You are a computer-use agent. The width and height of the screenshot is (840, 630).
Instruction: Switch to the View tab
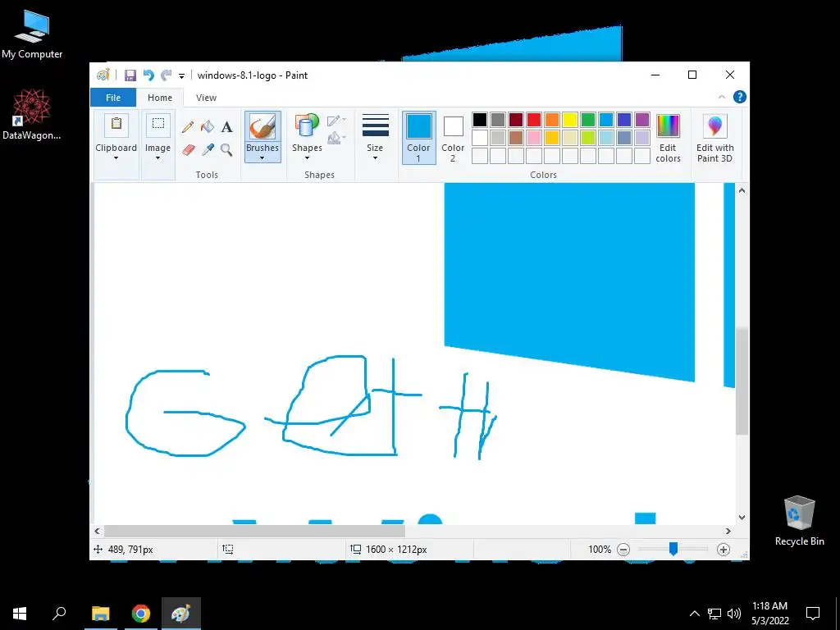(x=206, y=98)
